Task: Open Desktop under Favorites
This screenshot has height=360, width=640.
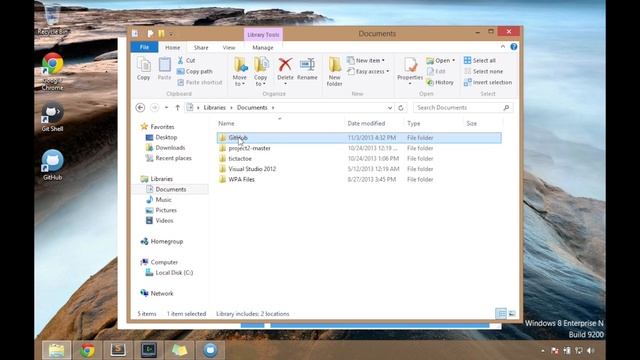Action: pos(166,138)
